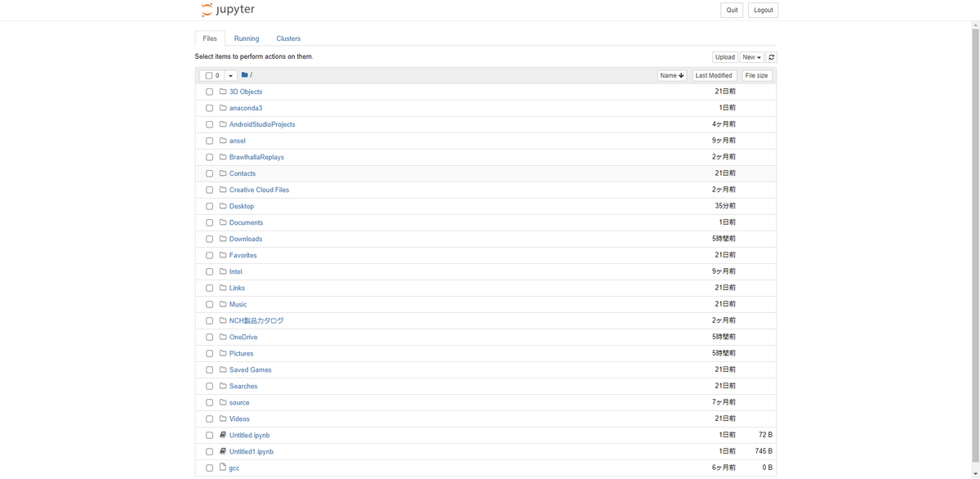Open the New dropdown menu
Image resolution: width=980 pixels, height=479 pixels.
(x=751, y=57)
